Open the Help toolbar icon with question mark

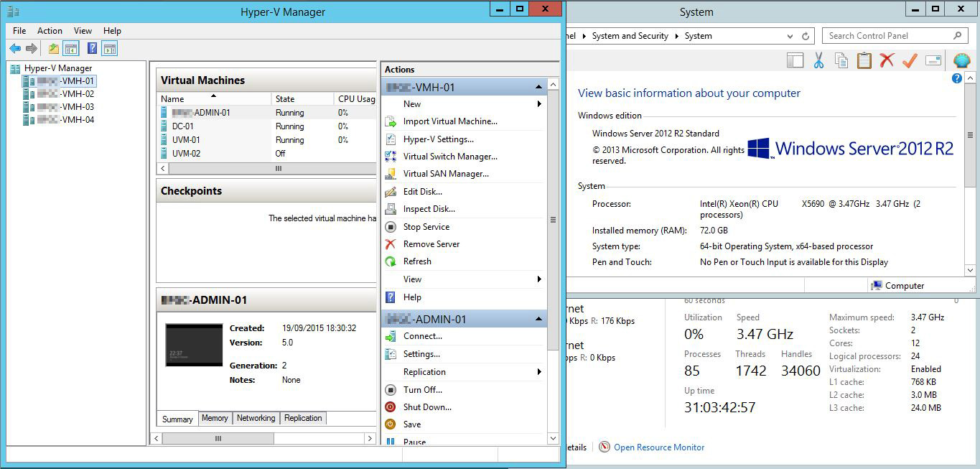[92, 49]
